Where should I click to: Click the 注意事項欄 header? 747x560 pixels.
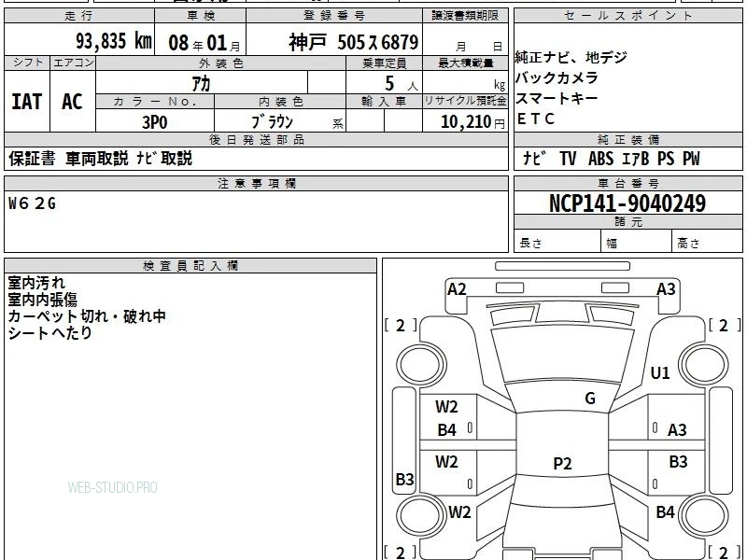[x=256, y=183]
